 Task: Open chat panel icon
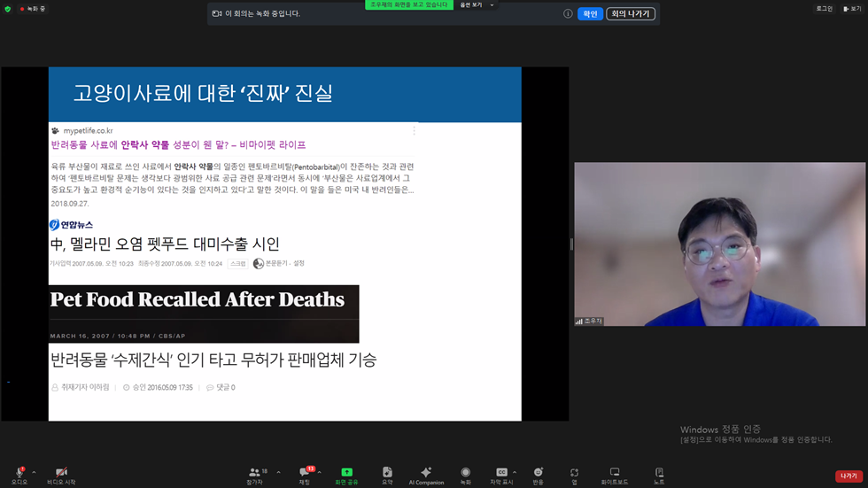tap(304, 472)
